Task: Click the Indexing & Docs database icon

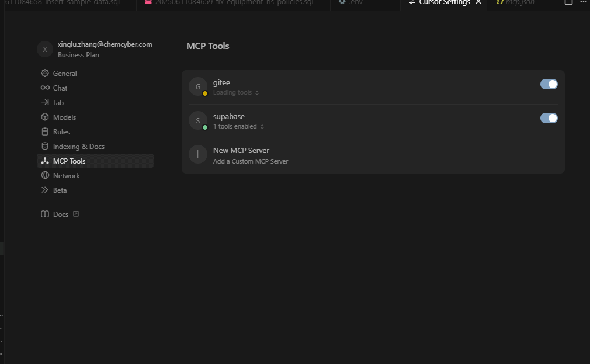Action: pos(45,146)
